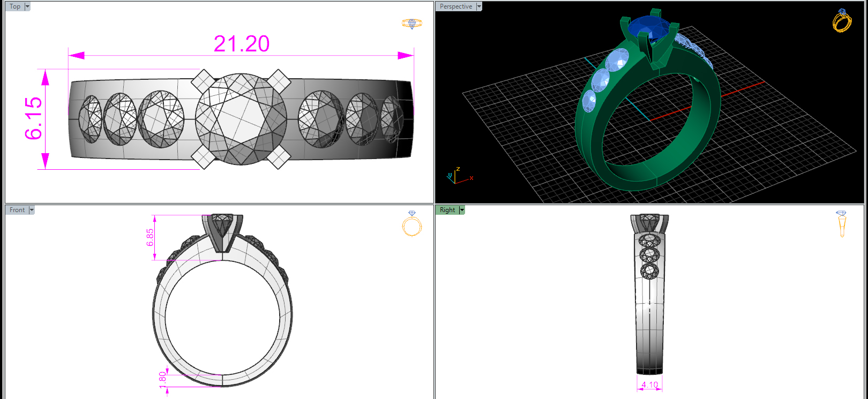Screen dimensions: 868x399
Task: Click the orange ring icon in Perspective viewport
Action: (x=842, y=20)
